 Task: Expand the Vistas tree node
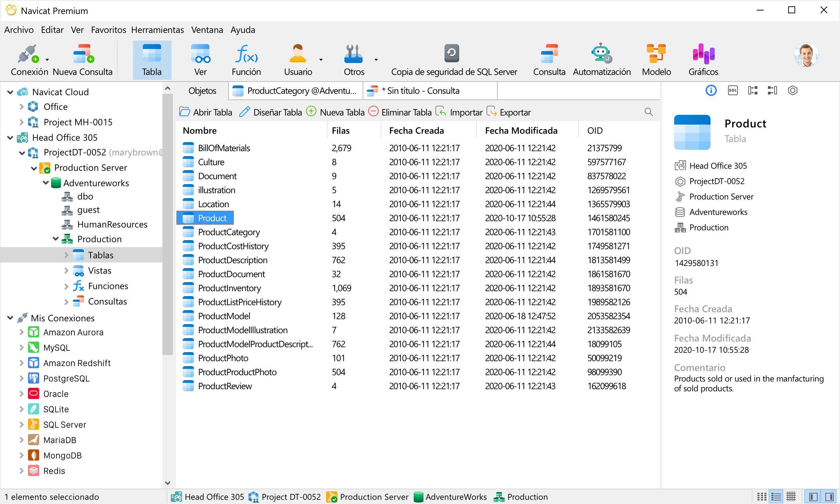point(66,271)
